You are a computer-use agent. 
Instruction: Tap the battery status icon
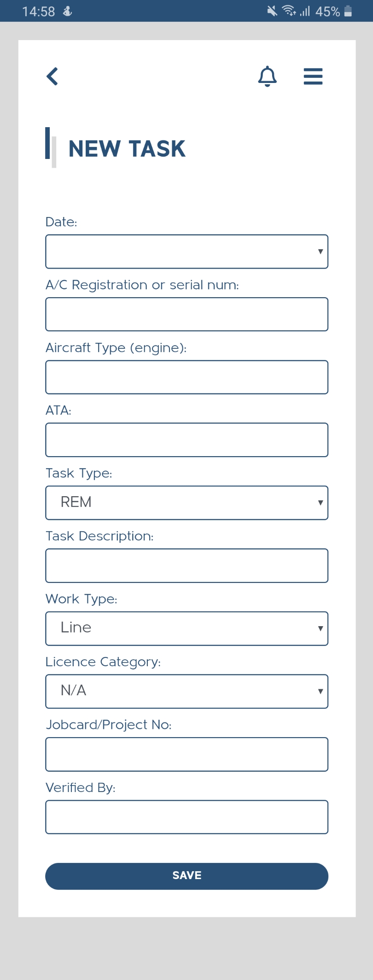[x=348, y=11]
